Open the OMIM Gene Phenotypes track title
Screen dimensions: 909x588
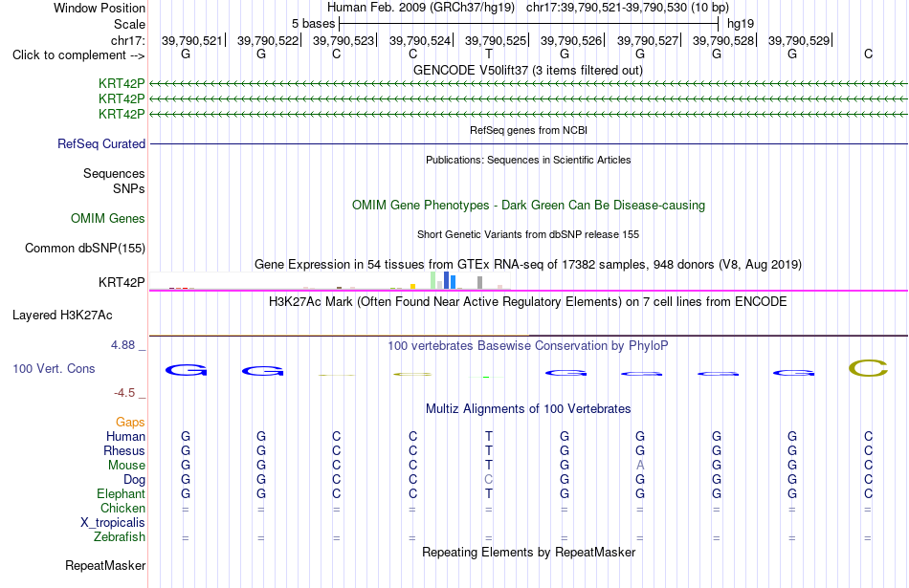pos(528,205)
